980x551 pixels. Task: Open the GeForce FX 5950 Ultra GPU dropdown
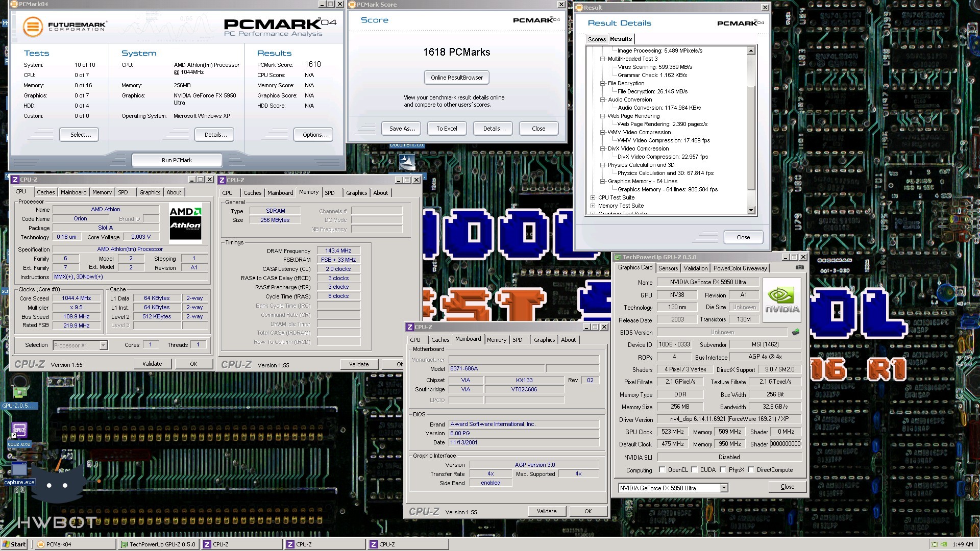[724, 488]
